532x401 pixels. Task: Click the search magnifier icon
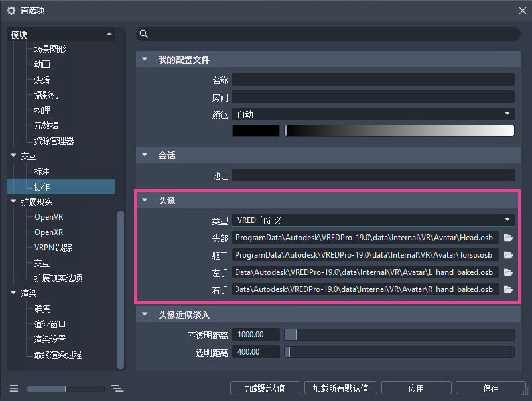click(x=144, y=34)
